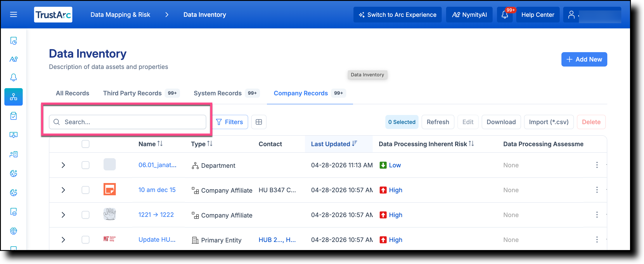
Task: Open the Help Center
Action: point(538,14)
